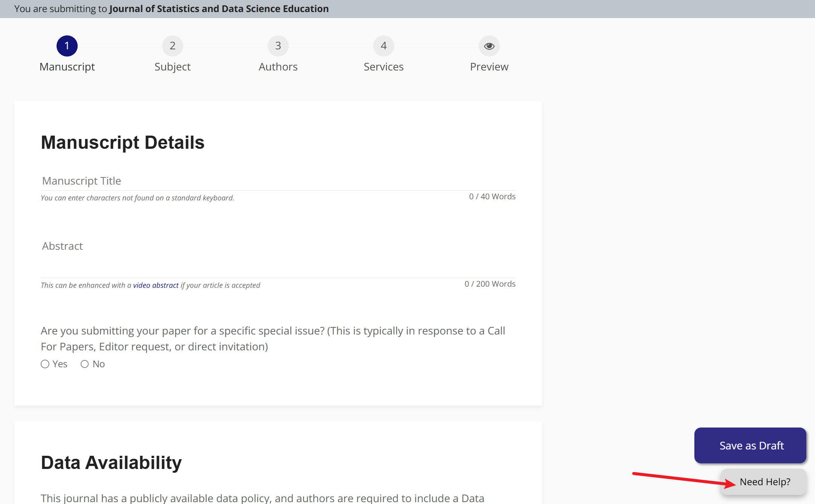
Task: Go to step 2 circle icon
Action: click(x=173, y=46)
